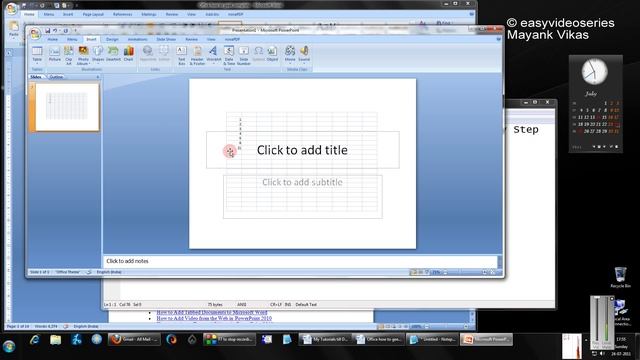Open the Sound dropdown in Media Clips
The height and width of the screenshot is (360, 640).
pyautogui.click(x=304, y=55)
